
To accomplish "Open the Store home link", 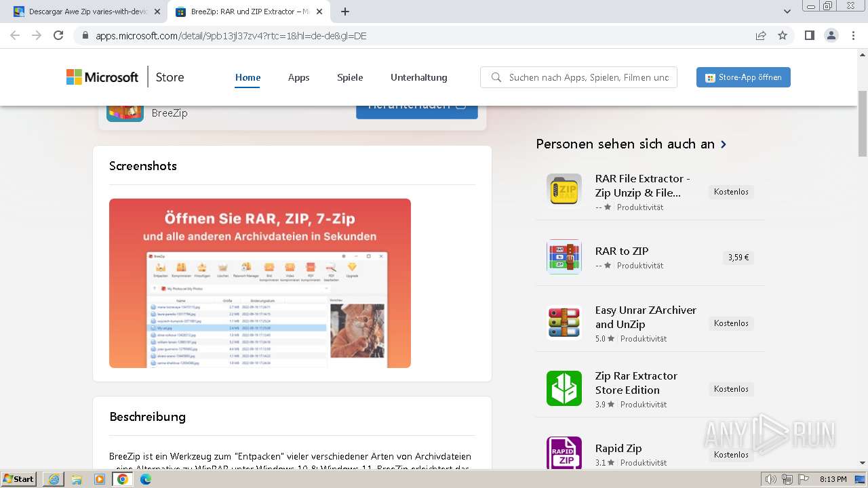I will pos(170,77).
